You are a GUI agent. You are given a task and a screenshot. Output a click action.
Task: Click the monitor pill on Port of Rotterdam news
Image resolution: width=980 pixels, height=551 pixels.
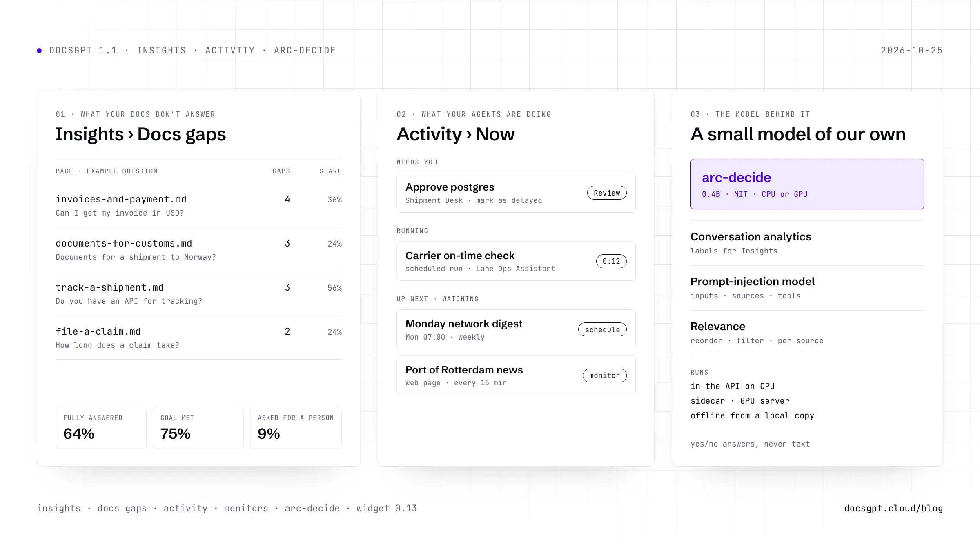pos(604,375)
